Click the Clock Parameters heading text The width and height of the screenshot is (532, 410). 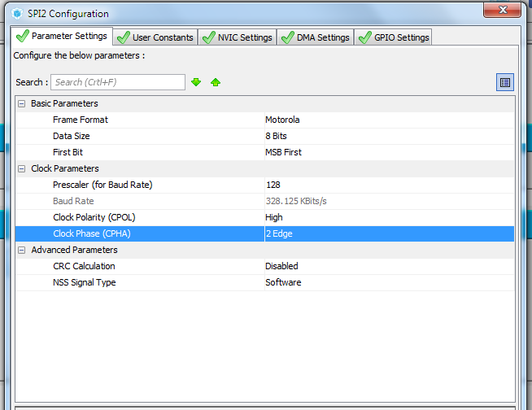(x=65, y=168)
